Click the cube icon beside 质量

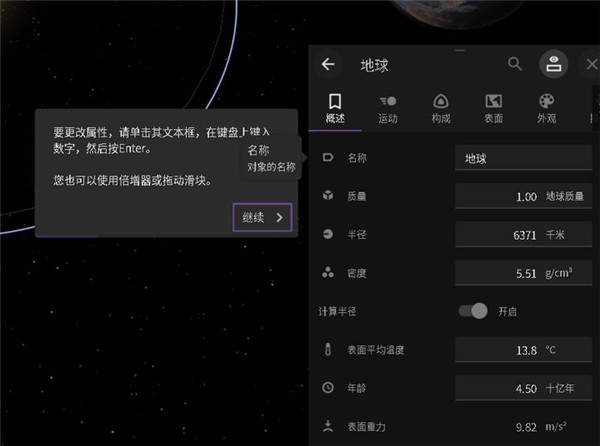(x=328, y=195)
